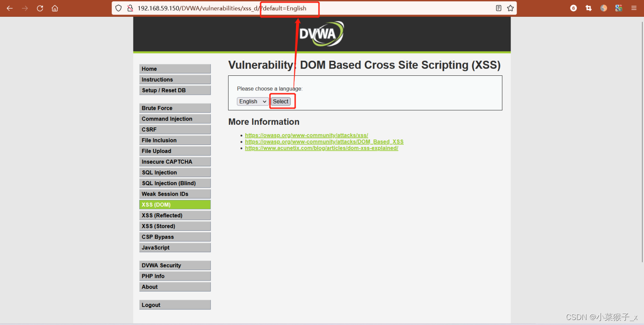The image size is (644, 325).
Task: Open the Instructions menu item
Action: tap(175, 80)
